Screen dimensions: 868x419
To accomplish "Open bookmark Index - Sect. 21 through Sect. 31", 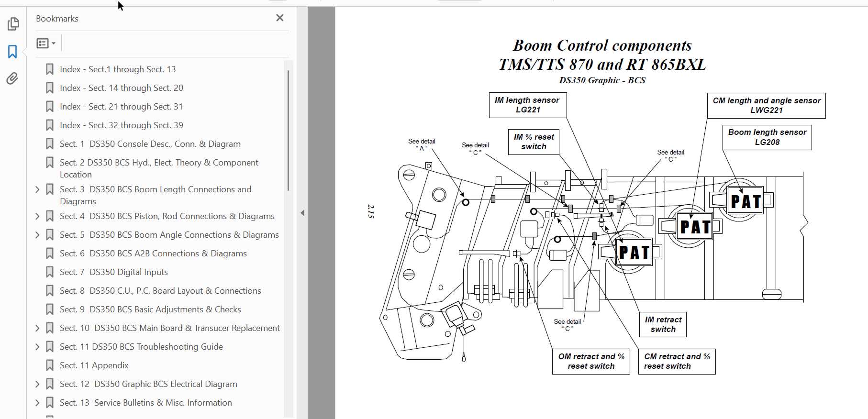I will pos(121,107).
